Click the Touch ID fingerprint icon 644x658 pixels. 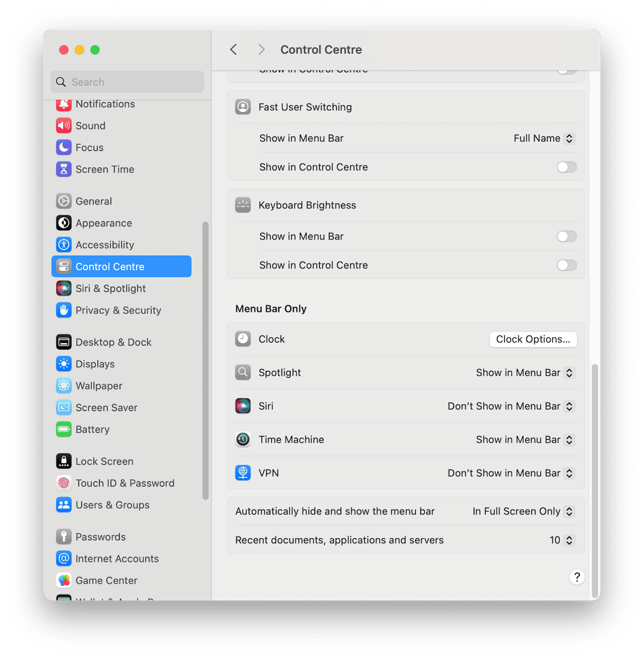coord(64,483)
